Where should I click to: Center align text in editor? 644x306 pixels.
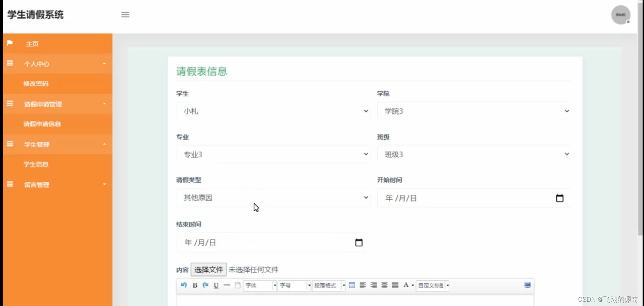[384, 285]
